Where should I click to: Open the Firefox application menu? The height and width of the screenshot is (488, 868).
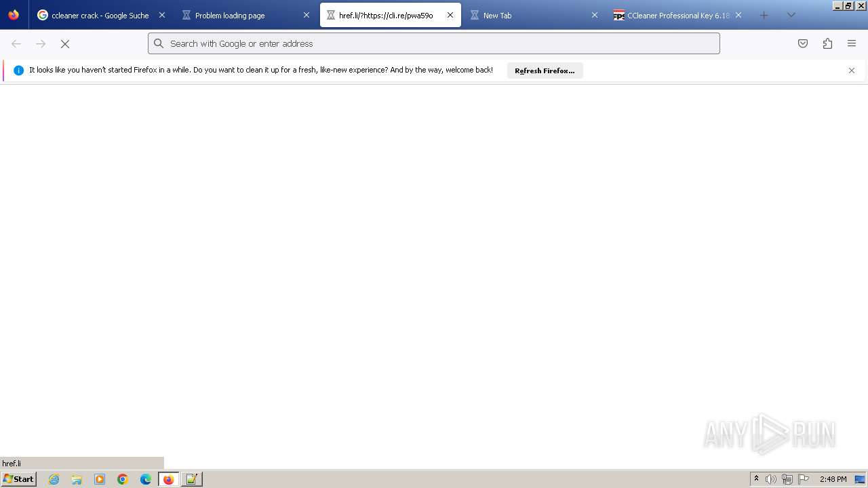pos(852,43)
